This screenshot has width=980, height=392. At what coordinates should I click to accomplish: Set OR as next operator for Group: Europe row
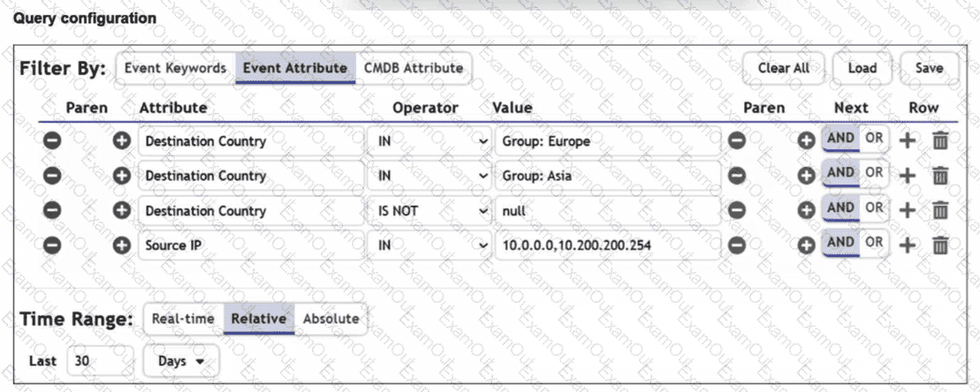[x=873, y=139]
